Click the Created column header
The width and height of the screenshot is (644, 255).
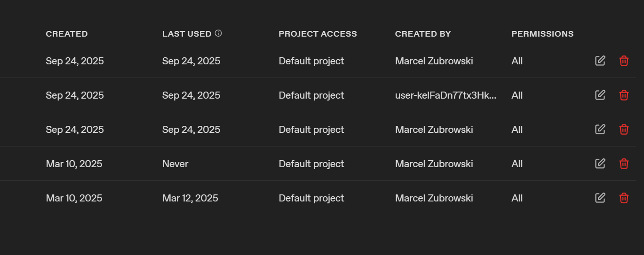[67, 34]
